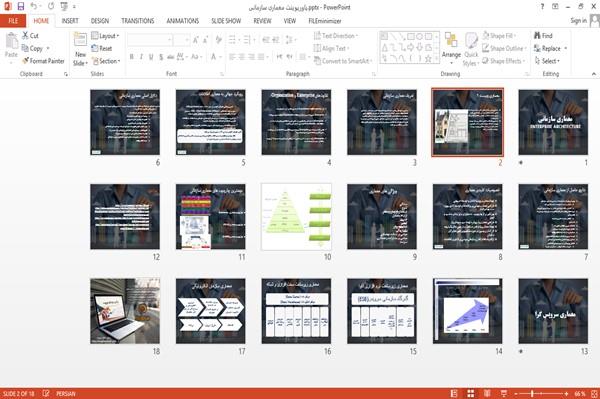Viewport: 600px width, 399px height.
Task: Switch to the SLIDE SHOW tab
Action: 226,21
